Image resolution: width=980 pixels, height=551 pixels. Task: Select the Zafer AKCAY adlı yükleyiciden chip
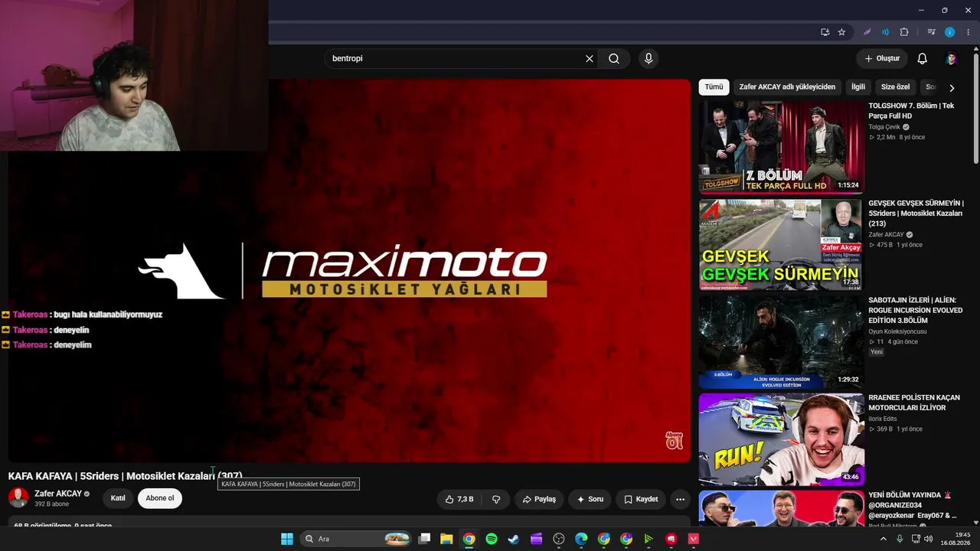click(x=787, y=87)
